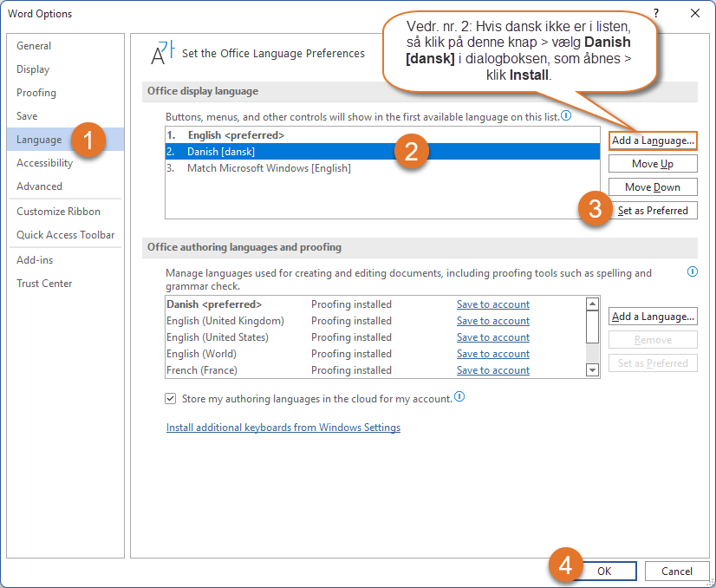Toggle Store my authoring languages in cloud
716x588 pixels.
coord(170,398)
